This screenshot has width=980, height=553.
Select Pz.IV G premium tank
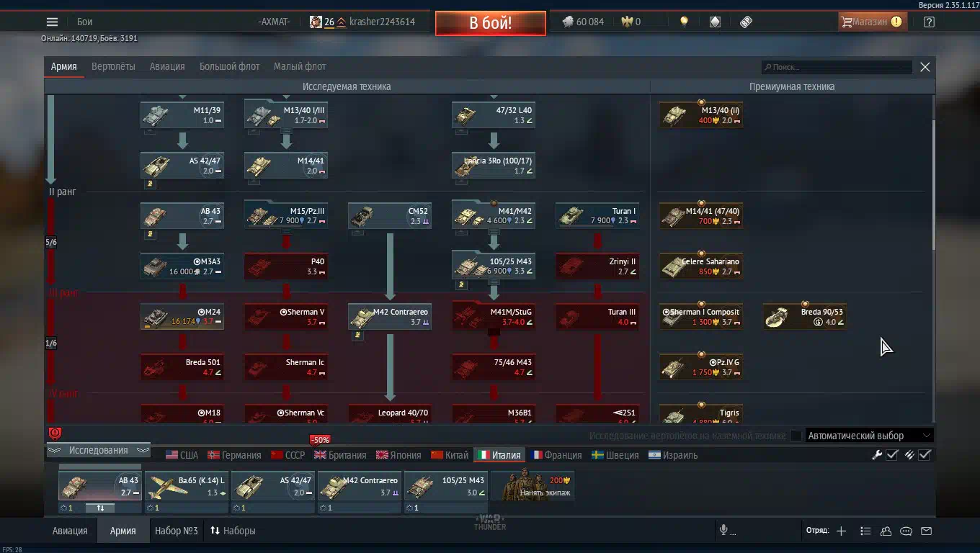701,367
